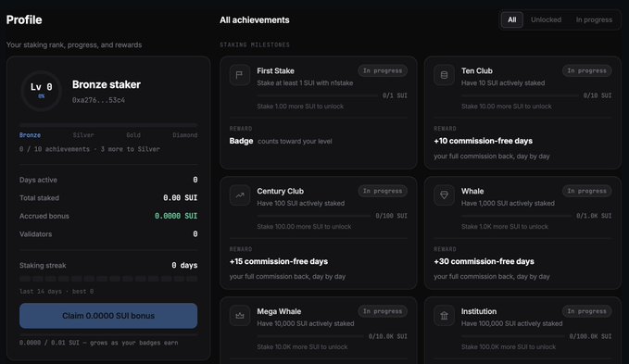The width and height of the screenshot is (629, 364).
Task: Click the Ten Club +10 commission-free days reward
Action: coord(483,141)
